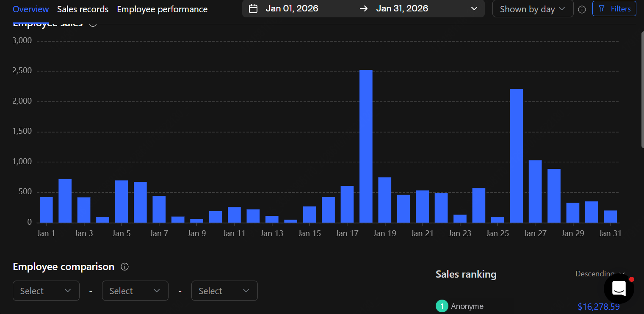
Task: Click the Sales ranking heading
Action: click(x=466, y=274)
